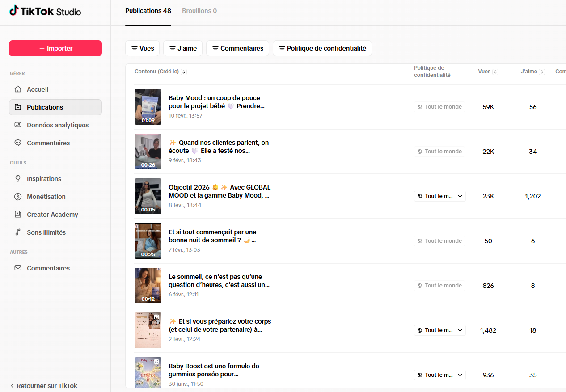The height and width of the screenshot is (392, 566).
Task: Sort by the J'aime column arrows
Action: 542,72
